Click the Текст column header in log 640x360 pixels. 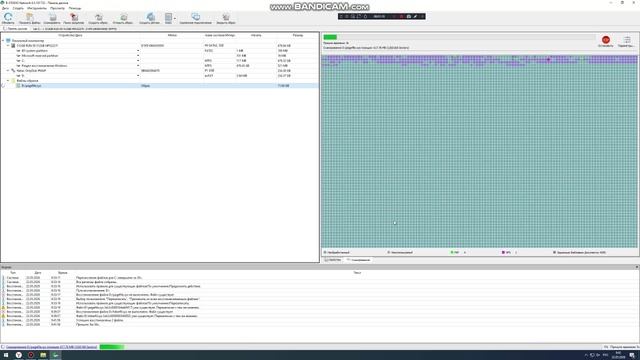pyautogui.click(x=357, y=272)
